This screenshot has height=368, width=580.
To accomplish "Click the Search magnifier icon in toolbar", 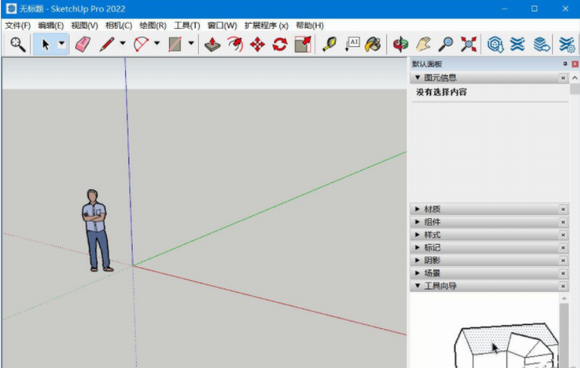I will tap(17, 44).
